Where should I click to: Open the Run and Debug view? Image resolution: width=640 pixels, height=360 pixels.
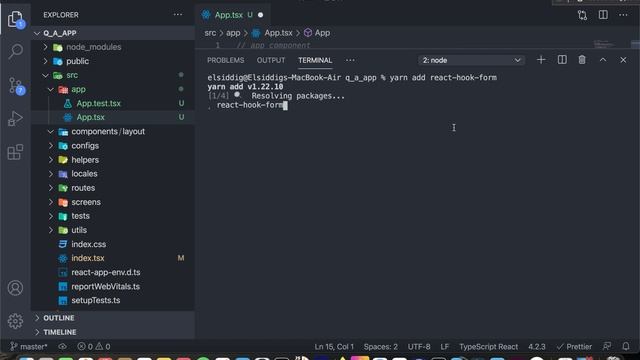(x=16, y=118)
